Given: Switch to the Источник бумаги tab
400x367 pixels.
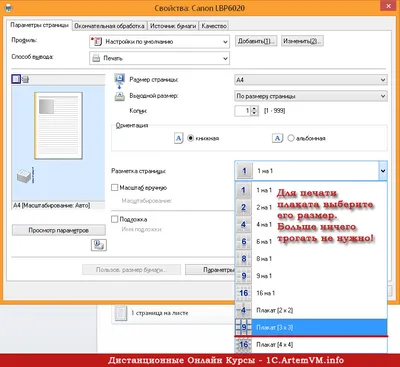Looking at the screenshot, I should point(173,26).
